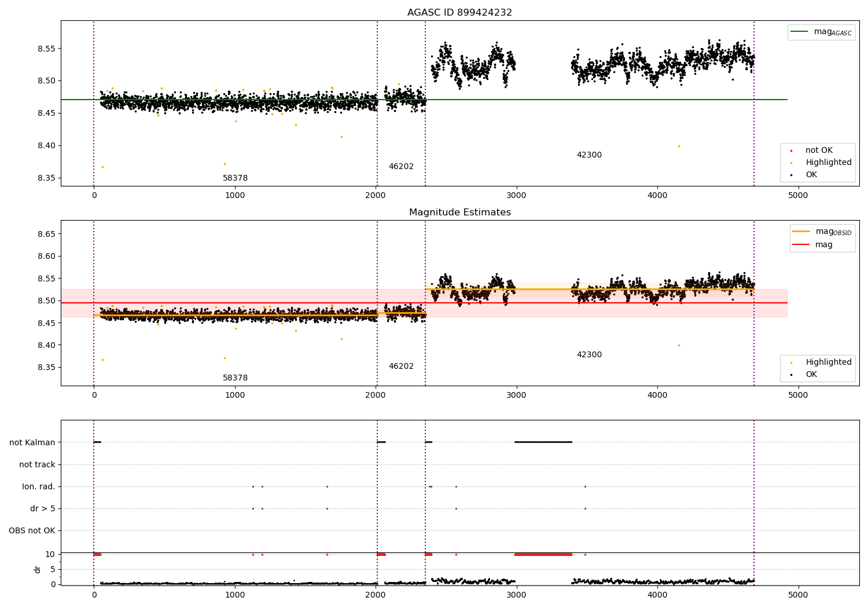
Task: Click the '58378' label in Magnitude Estimates plot
Action: [x=235, y=378]
